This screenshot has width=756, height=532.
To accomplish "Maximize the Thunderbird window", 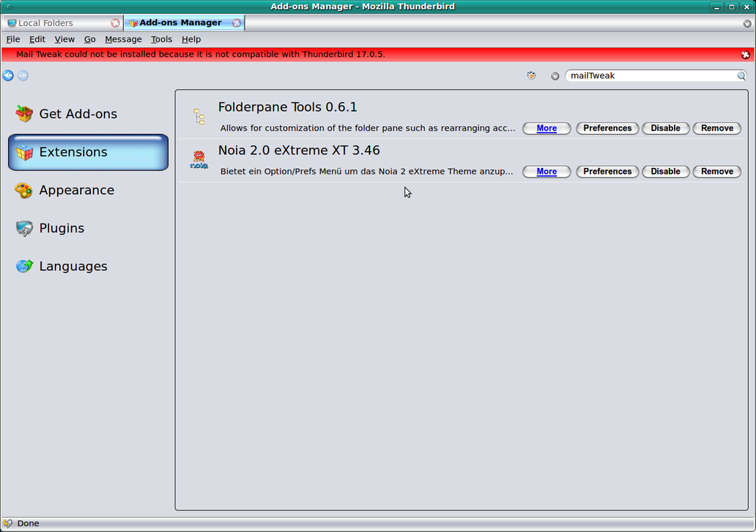I will tap(731, 6).
